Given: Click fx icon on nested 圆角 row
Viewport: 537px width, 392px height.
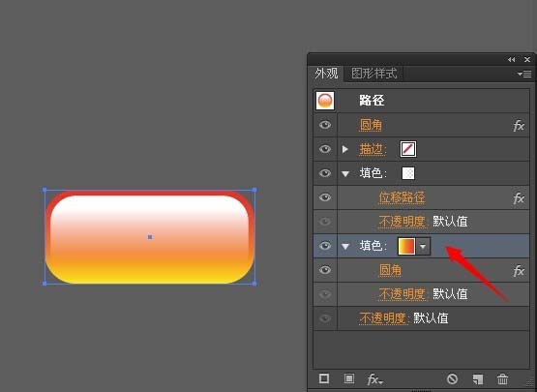Looking at the screenshot, I should 519,271.
